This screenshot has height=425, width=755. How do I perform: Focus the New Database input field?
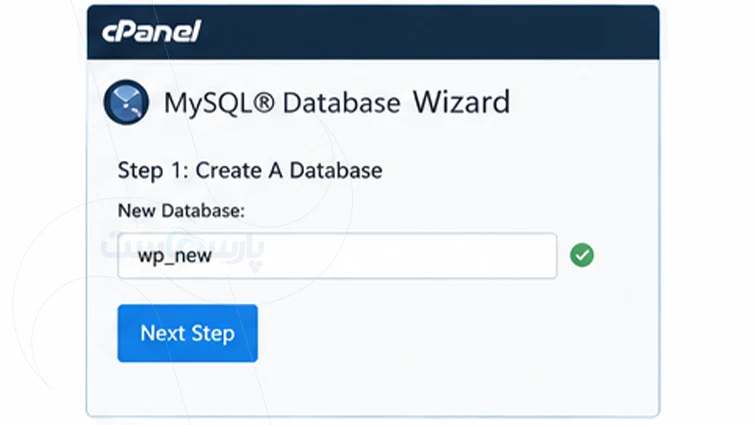coord(337,256)
